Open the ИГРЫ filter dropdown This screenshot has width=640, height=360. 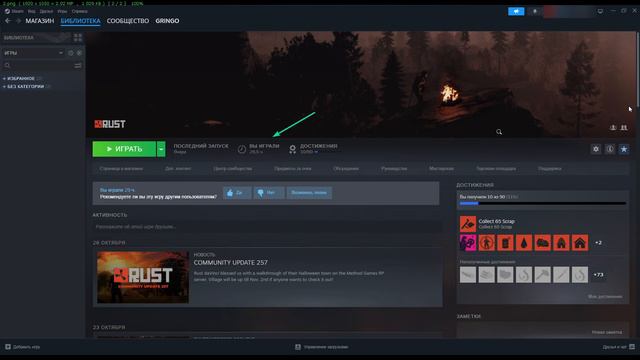(x=33, y=53)
